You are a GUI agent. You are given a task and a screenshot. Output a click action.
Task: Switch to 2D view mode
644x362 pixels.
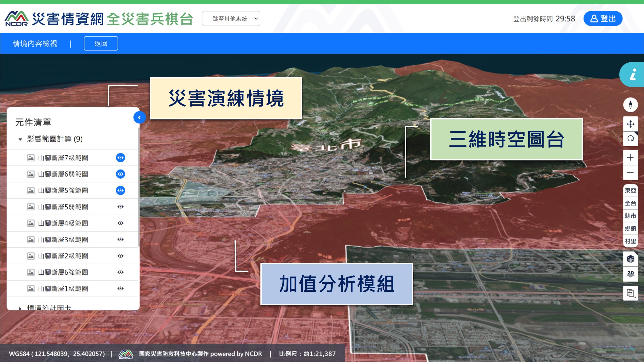click(630, 274)
